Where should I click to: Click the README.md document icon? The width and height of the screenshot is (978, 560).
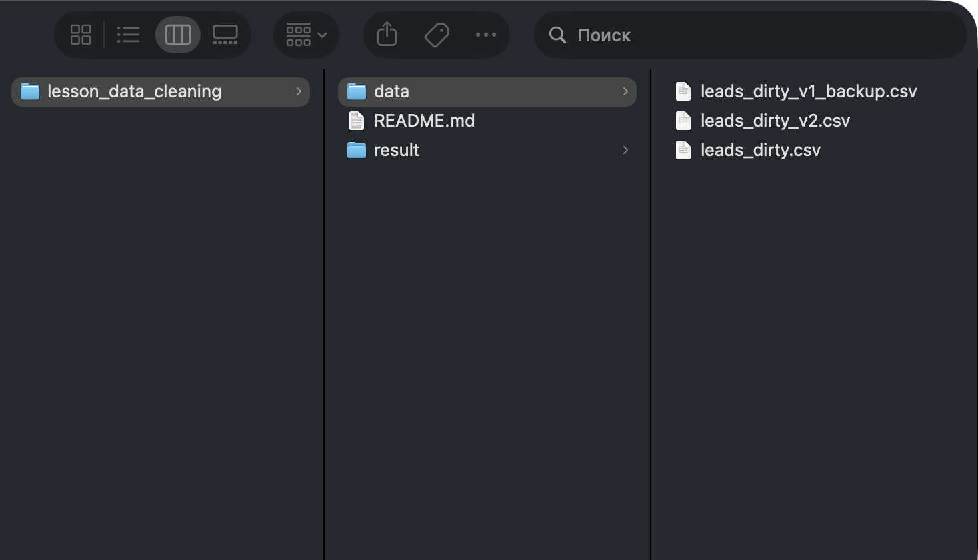point(357,121)
